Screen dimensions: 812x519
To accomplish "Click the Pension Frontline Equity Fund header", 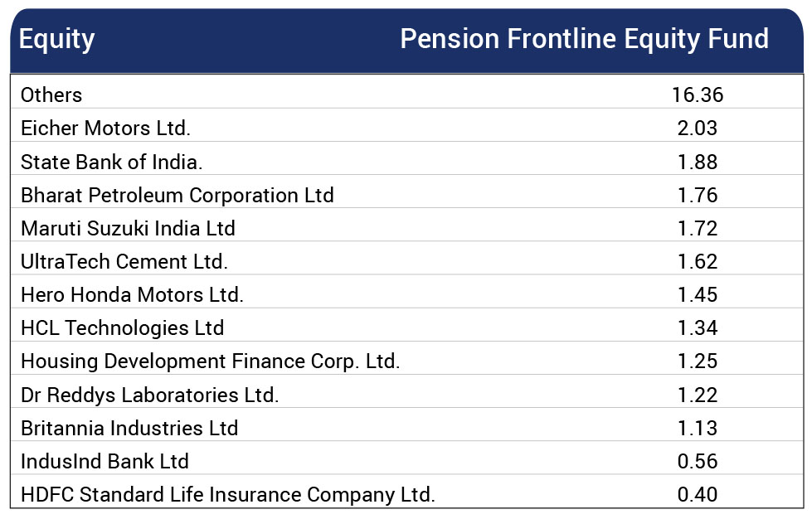I will coord(584,40).
